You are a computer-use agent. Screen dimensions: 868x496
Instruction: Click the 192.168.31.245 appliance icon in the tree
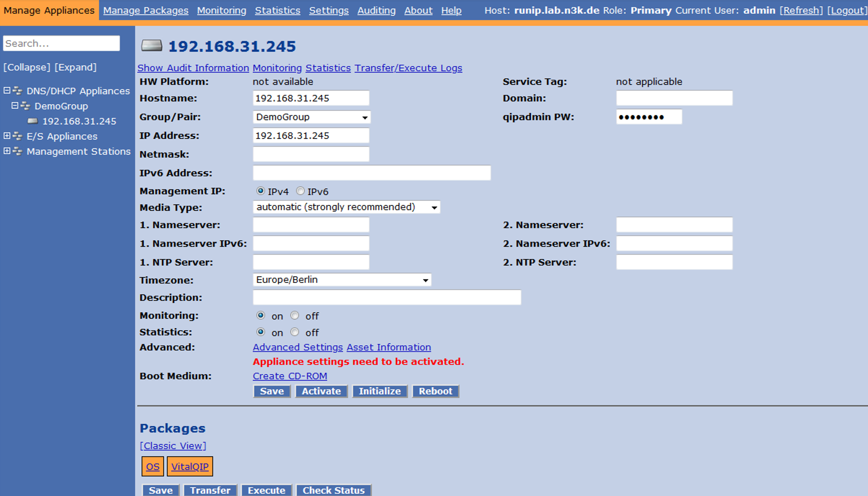tap(33, 121)
